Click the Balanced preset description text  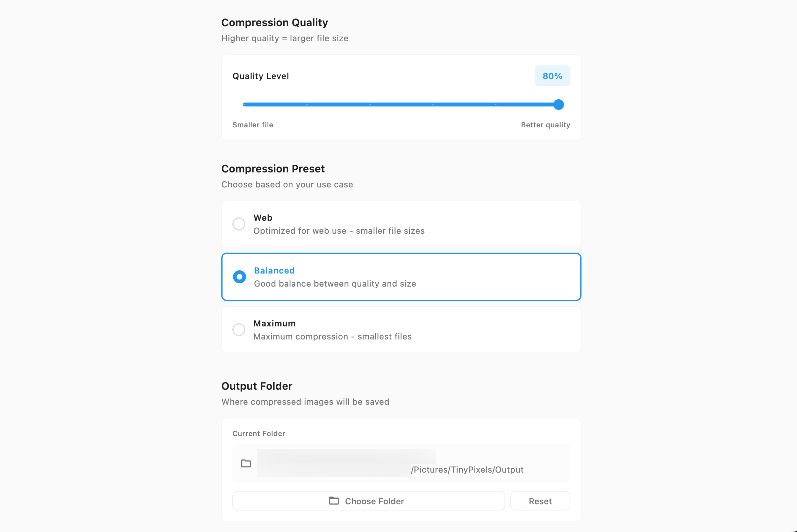(335, 284)
